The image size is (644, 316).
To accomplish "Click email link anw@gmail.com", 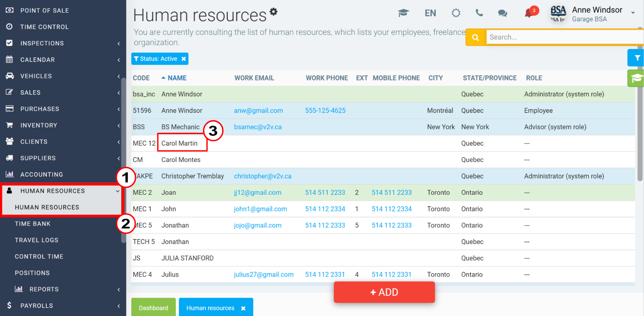I will 259,110.
